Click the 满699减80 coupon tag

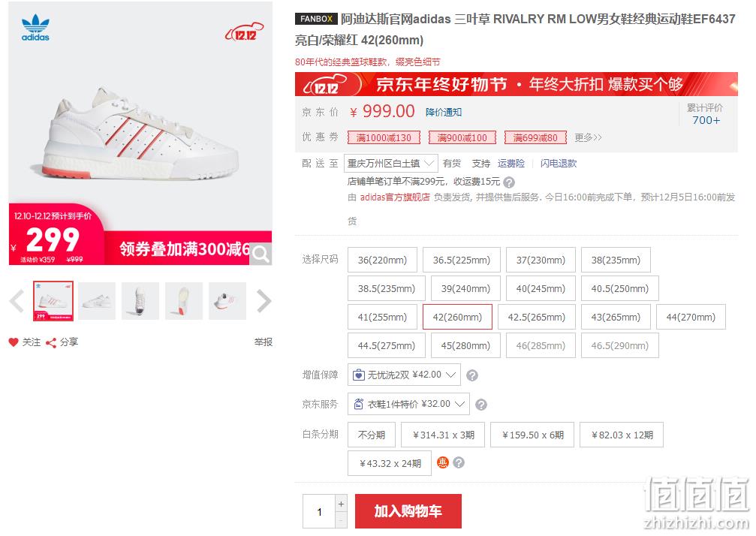click(x=535, y=138)
